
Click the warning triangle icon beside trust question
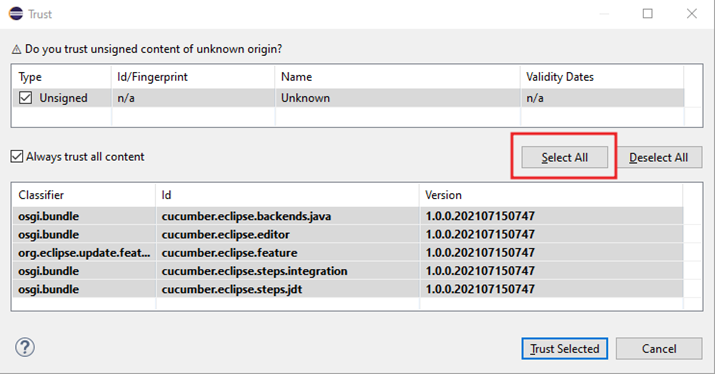click(16, 49)
